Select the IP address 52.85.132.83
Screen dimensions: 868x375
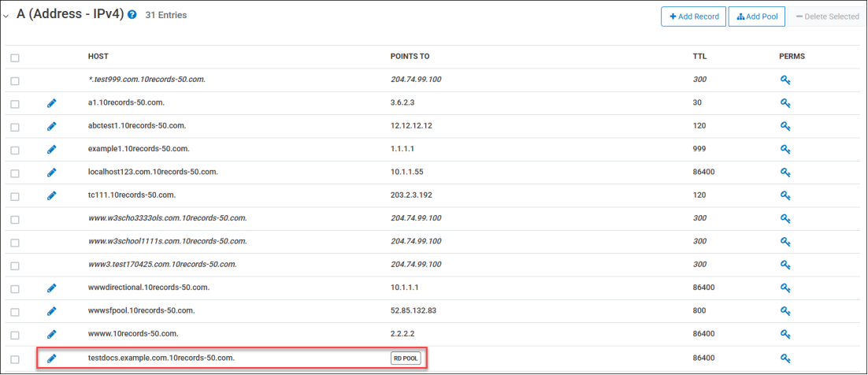(414, 310)
